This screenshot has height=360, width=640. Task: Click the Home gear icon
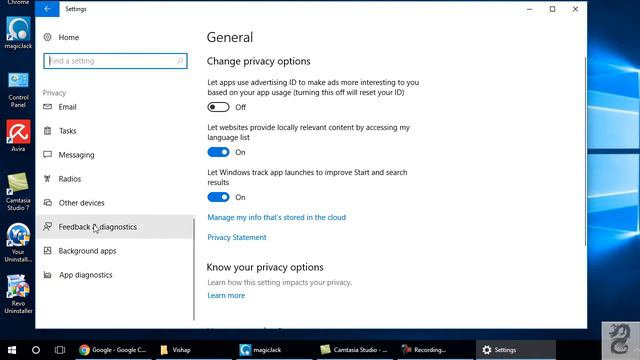48,37
